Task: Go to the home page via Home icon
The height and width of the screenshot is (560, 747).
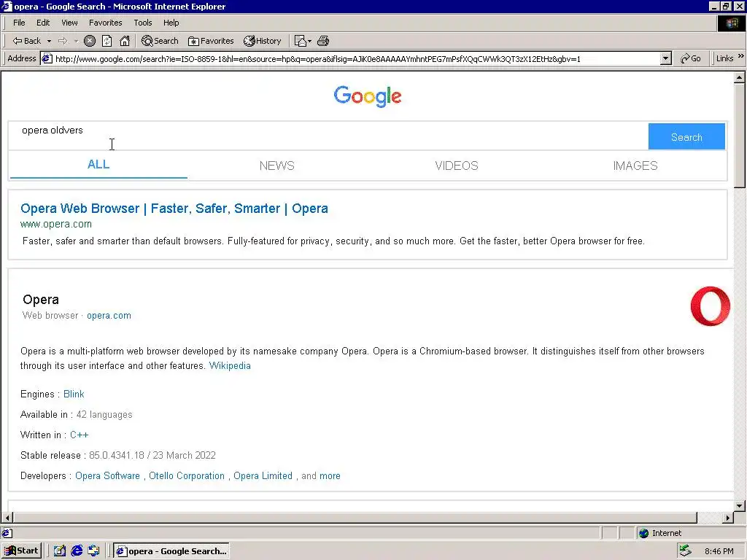Action: tap(125, 41)
